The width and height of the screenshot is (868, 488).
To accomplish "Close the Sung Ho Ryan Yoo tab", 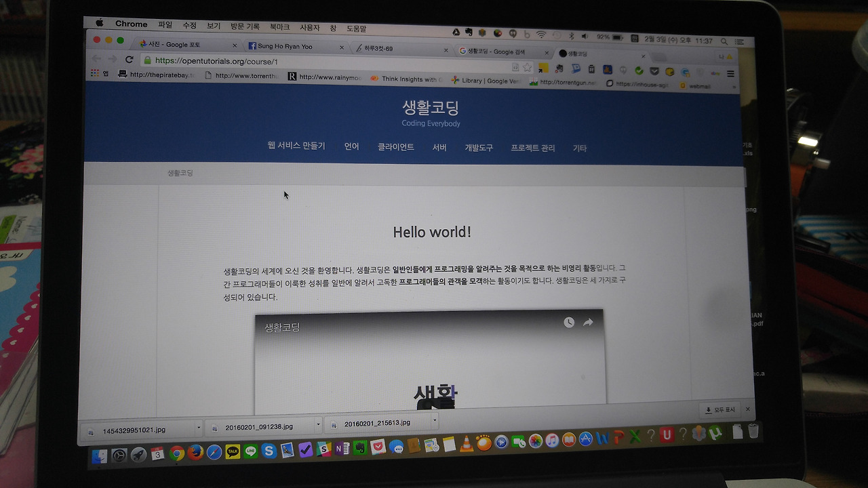I will [340, 47].
